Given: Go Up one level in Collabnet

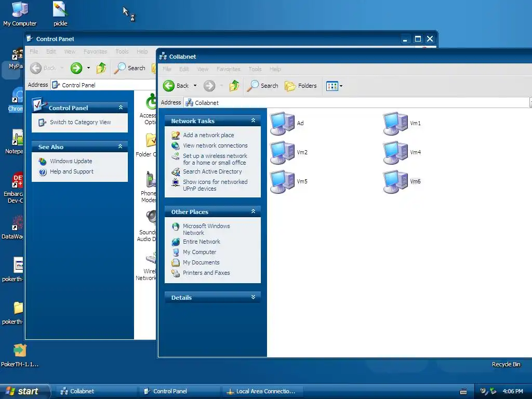Looking at the screenshot, I should pos(234,86).
